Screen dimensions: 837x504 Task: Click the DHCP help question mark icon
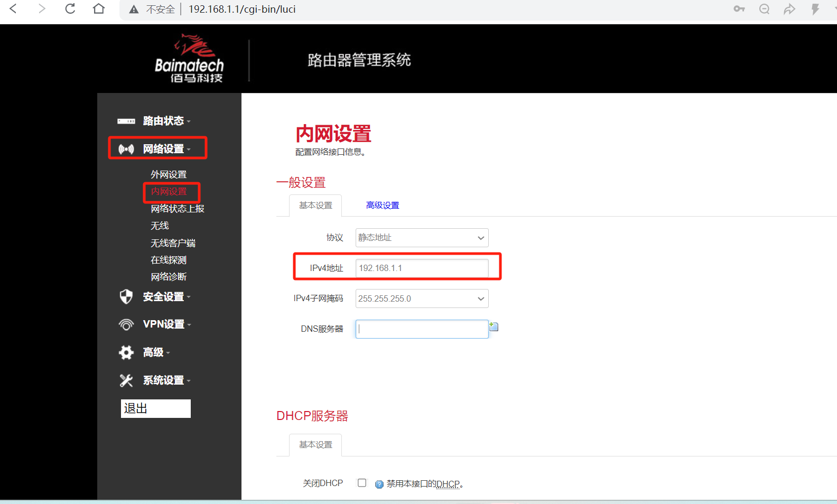click(x=379, y=484)
